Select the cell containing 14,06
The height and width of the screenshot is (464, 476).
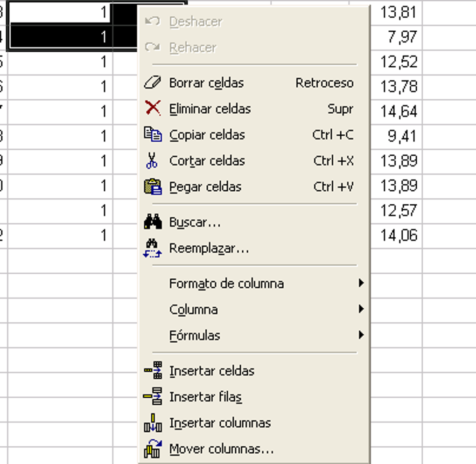pos(398,235)
